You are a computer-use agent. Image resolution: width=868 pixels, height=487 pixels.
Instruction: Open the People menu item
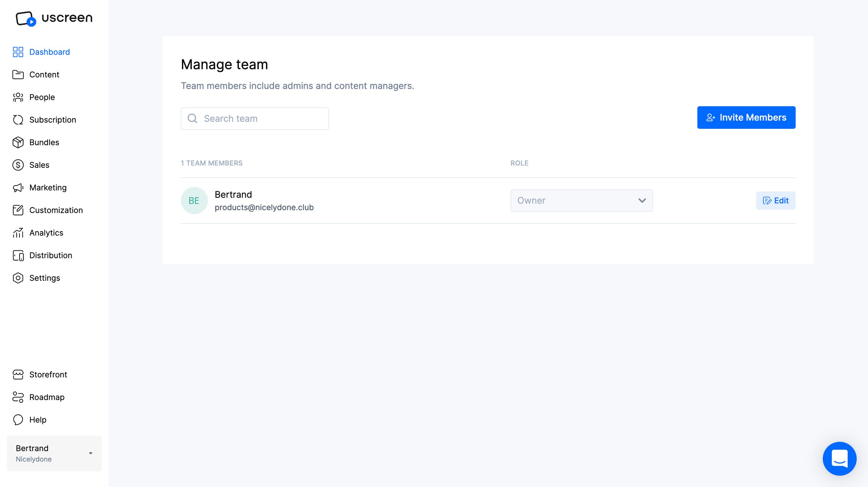(42, 97)
